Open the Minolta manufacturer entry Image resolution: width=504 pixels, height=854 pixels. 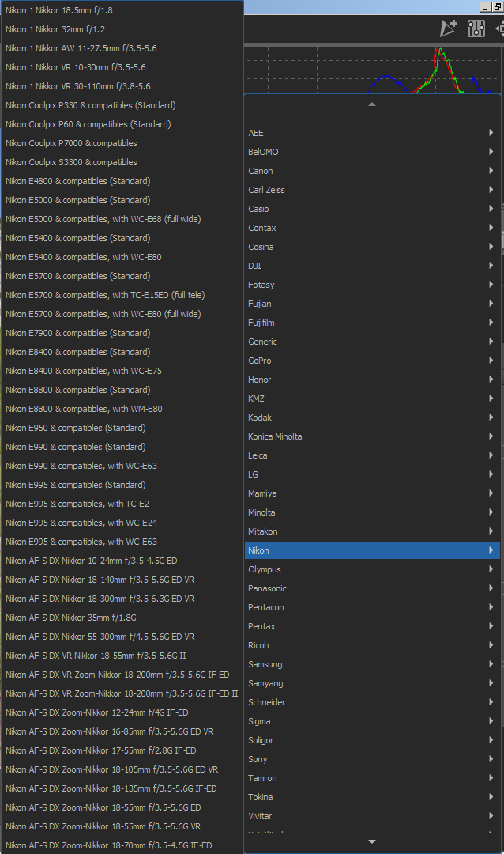pyautogui.click(x=372, y=512)
